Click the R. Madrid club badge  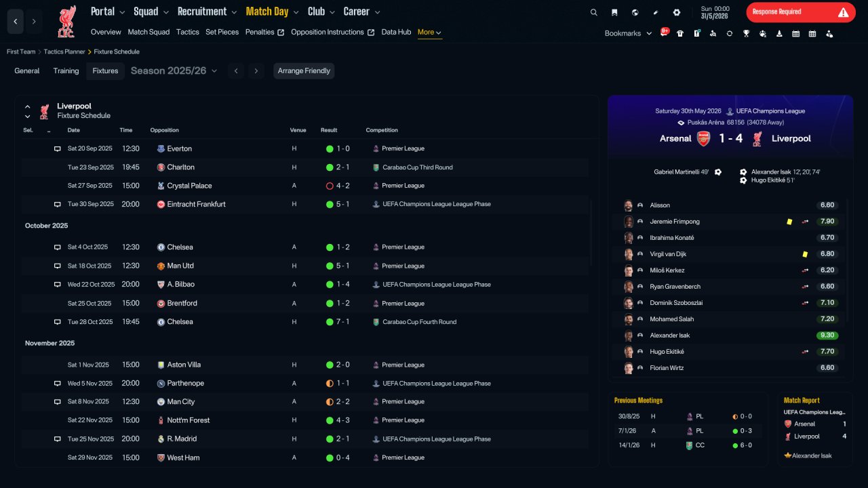point(161,439)
